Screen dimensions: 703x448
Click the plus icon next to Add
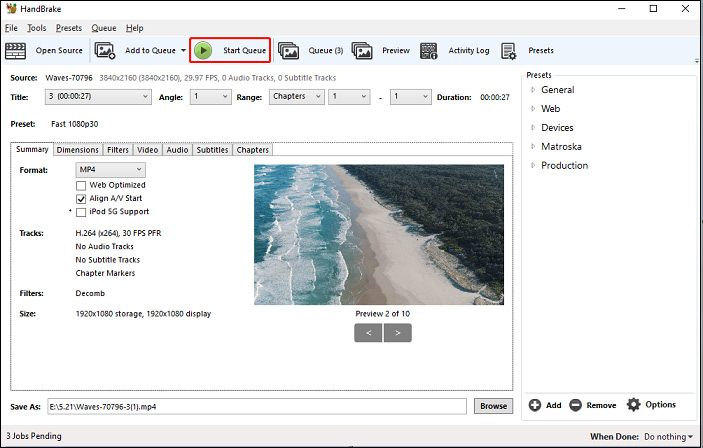pyautogui.click(x=534, y=405)
